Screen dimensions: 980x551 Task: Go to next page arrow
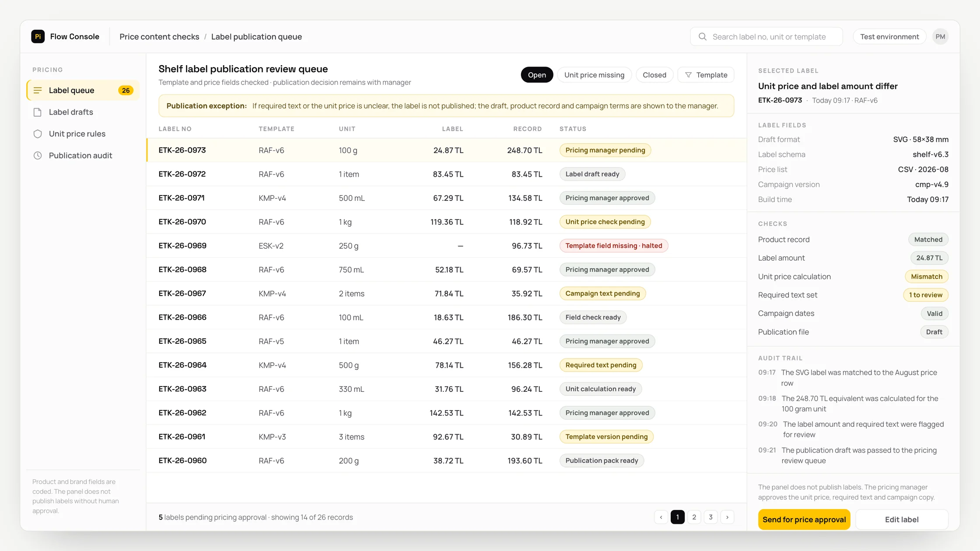click(x=728, y=517)
